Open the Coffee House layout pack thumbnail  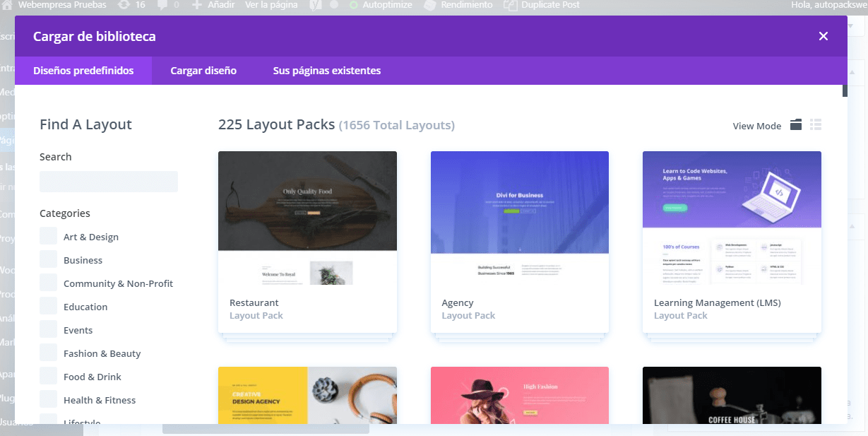click(732, 395)
